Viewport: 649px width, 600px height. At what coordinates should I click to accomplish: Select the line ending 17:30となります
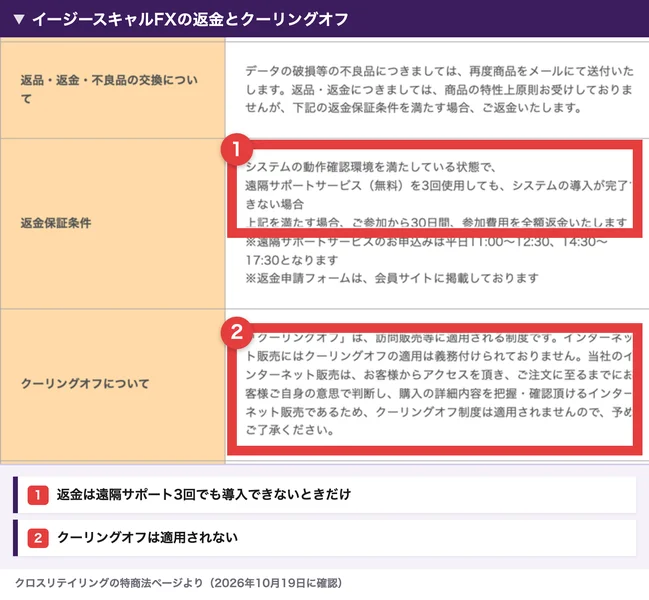click(292, 260)
